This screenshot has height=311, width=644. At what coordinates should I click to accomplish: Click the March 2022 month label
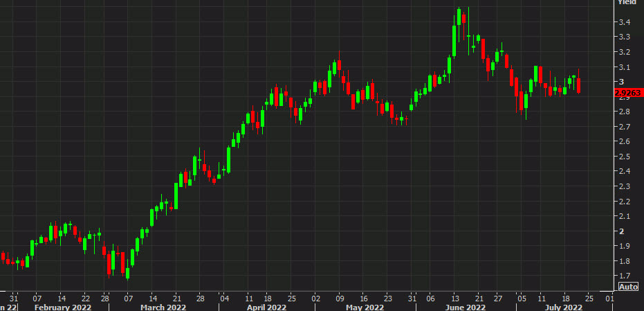click(x=163, y=308)
